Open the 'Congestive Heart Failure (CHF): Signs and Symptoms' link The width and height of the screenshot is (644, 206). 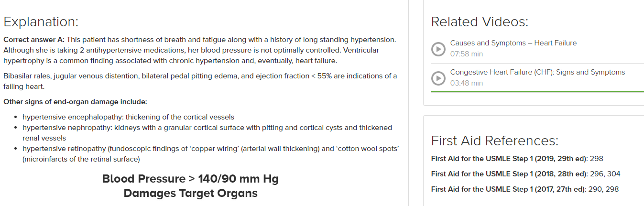tap(537, 72)
